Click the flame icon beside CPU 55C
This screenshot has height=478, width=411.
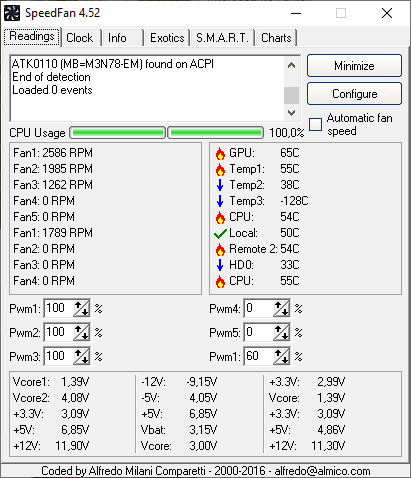click(x=220, y=281)
